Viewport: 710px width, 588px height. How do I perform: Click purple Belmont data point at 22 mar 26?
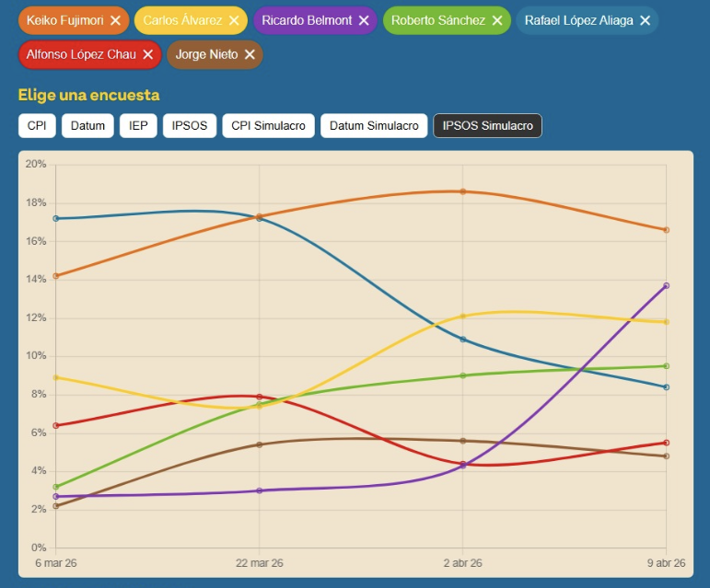tap(260, 490)
